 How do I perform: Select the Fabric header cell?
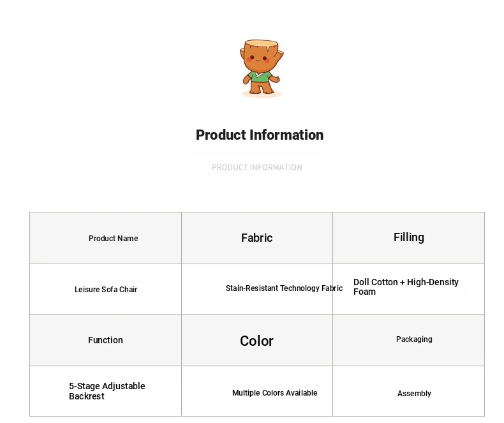tap(256, 238)
